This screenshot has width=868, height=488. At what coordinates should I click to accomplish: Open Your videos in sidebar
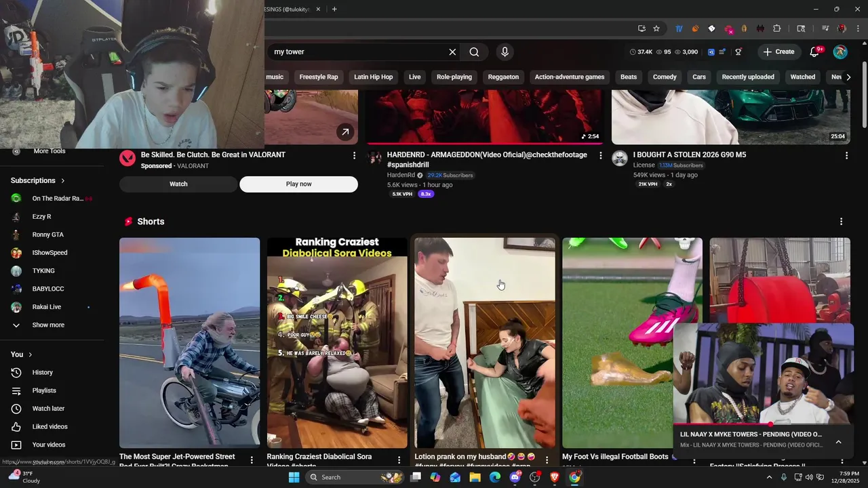[x=47, y=445]
